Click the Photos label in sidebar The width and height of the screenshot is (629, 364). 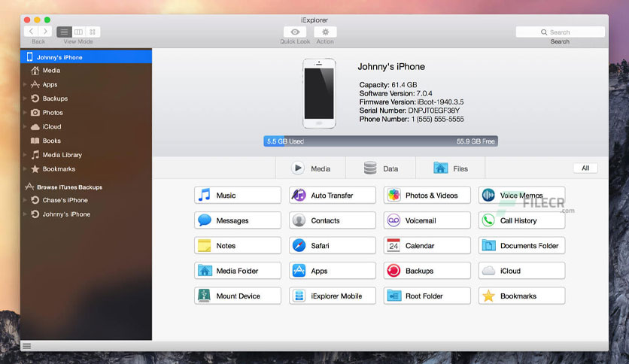point(53,113)
